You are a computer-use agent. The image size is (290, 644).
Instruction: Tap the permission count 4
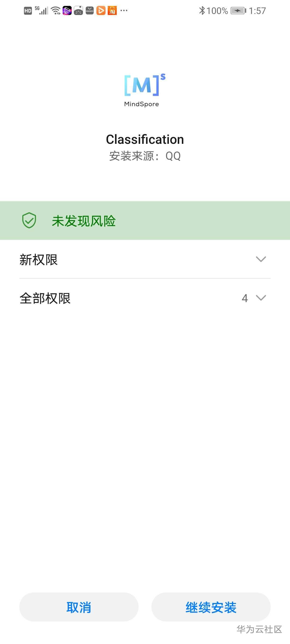pos(245,298)
